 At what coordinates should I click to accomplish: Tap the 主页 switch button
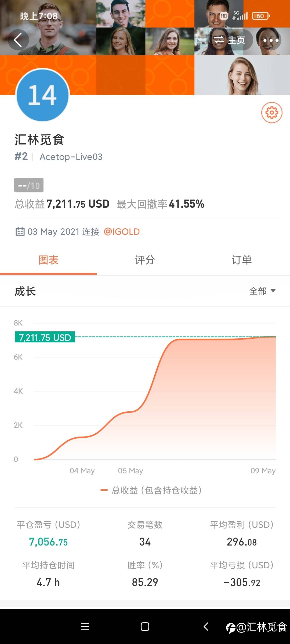230,40
